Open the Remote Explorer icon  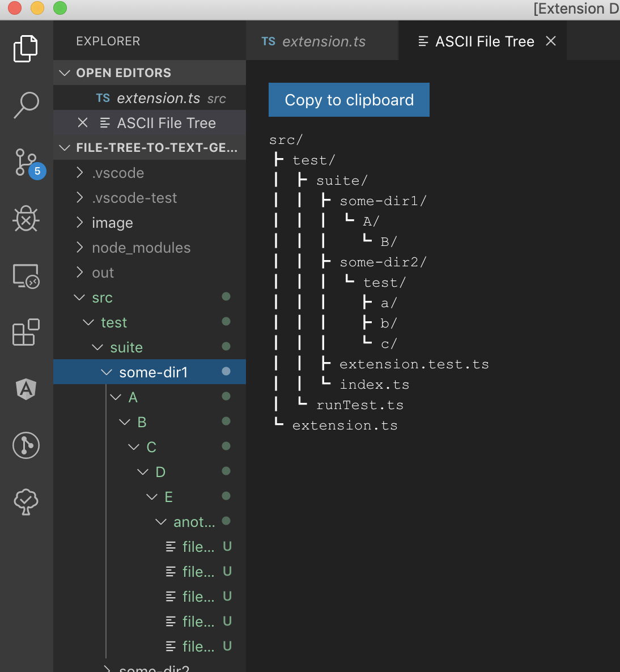pyautogui.click(x=26, y=276)
